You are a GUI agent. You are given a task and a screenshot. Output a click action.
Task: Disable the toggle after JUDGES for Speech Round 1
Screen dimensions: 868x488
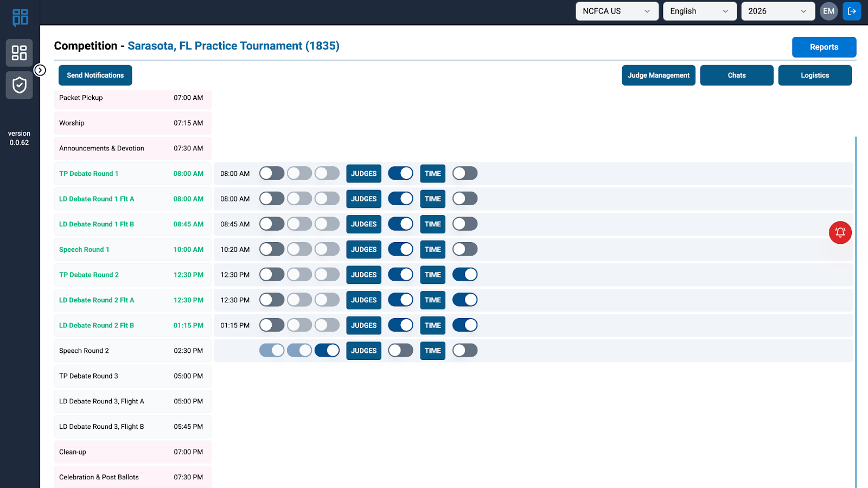400,249
